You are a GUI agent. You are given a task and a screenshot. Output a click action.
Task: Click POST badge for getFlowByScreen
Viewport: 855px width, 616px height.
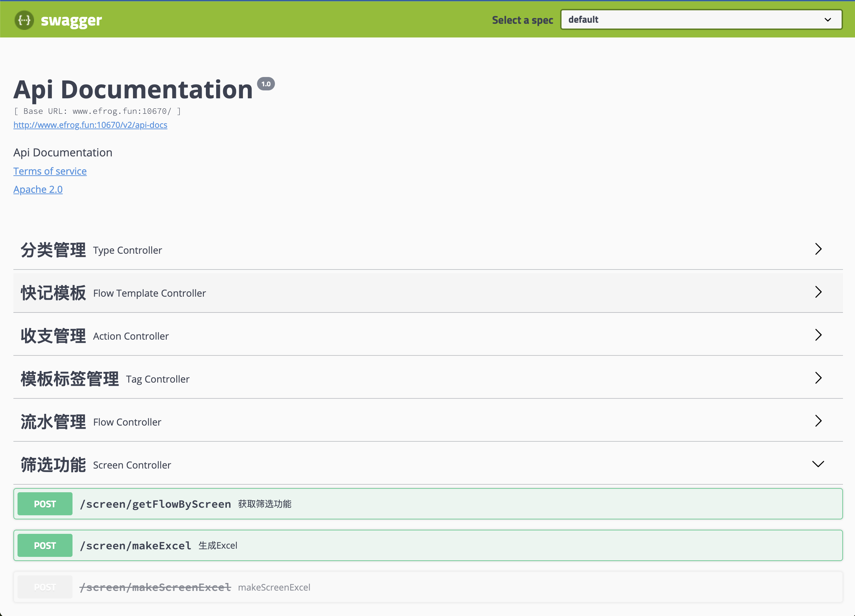pos(45,504)
